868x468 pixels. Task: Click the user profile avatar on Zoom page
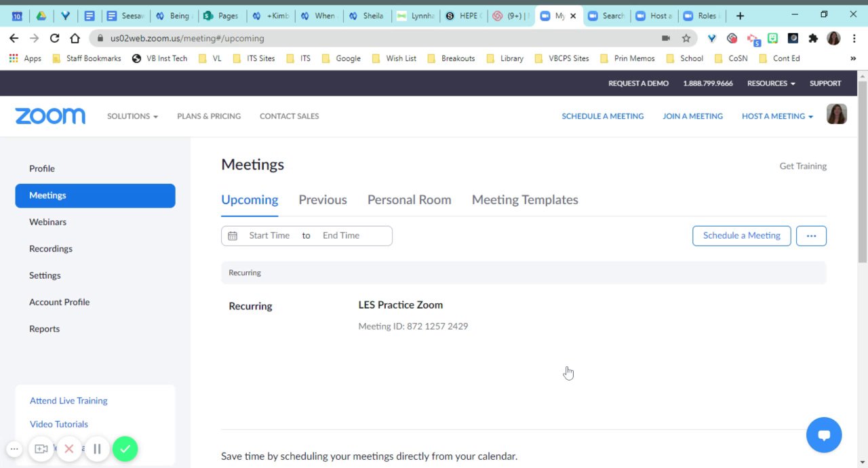tap(837, 114)
